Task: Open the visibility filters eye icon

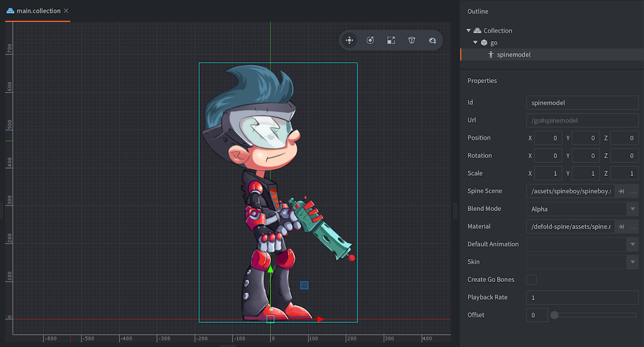Action: click(432, 40)
